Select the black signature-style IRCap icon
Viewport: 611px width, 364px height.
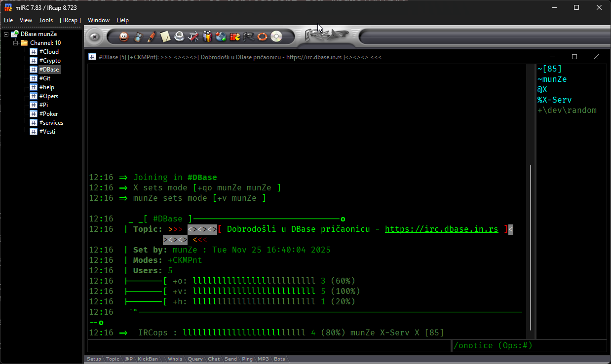tap(248, 36)
